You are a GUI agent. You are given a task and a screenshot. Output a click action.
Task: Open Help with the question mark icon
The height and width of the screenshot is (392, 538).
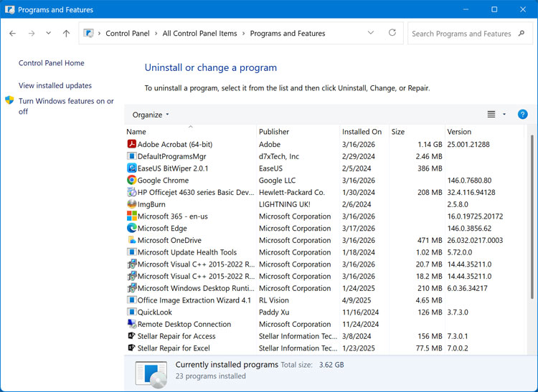pos(522,115)
